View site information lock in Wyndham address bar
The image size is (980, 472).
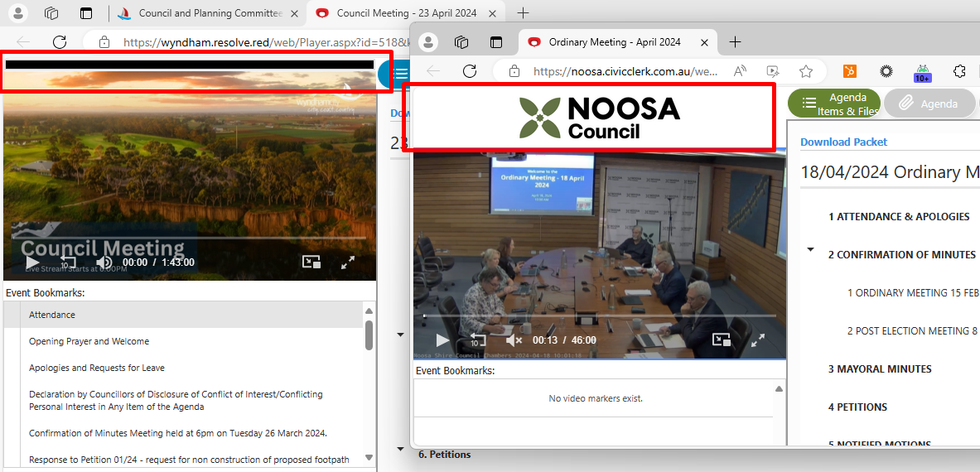(104, 42)
